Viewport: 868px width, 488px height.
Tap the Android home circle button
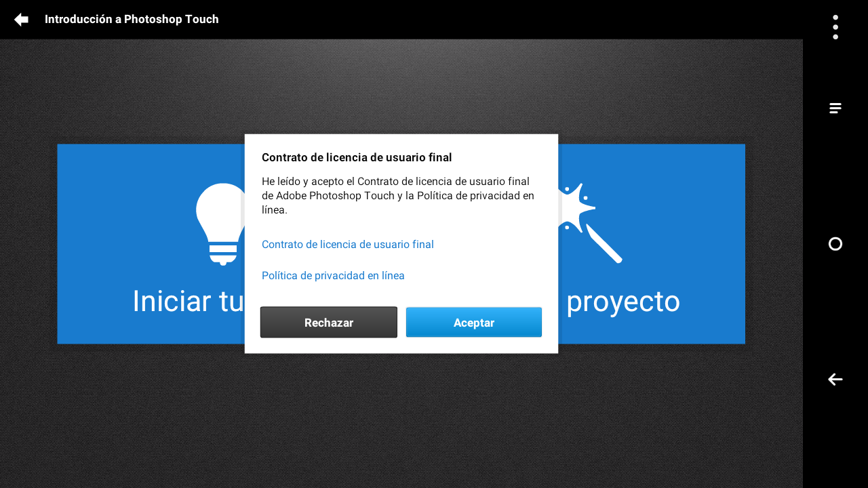pyautogui.click(x=835, y=244)
